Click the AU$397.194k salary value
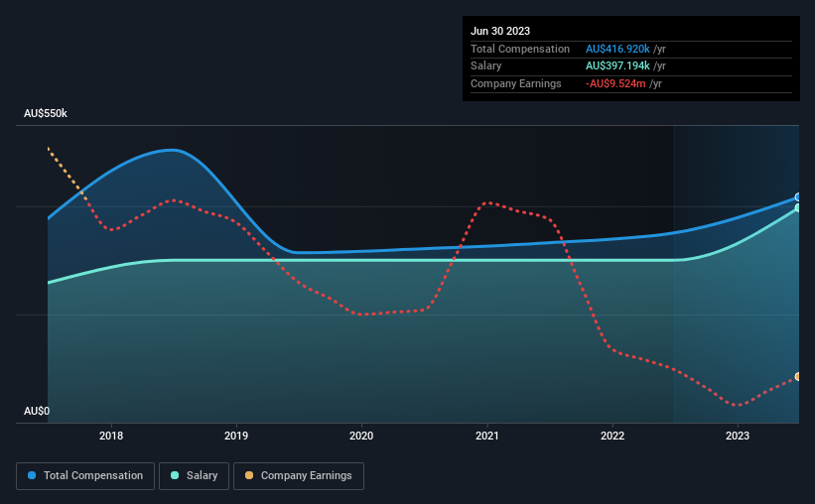The image size is (815, 504). tap(617, 66)
